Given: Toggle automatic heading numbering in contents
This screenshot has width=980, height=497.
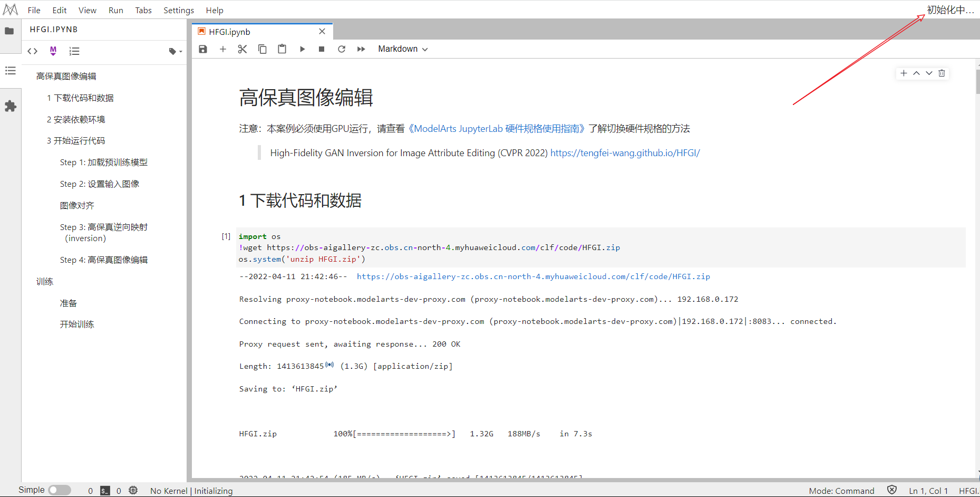Looking at the screenshot, I should coord(74,51).
